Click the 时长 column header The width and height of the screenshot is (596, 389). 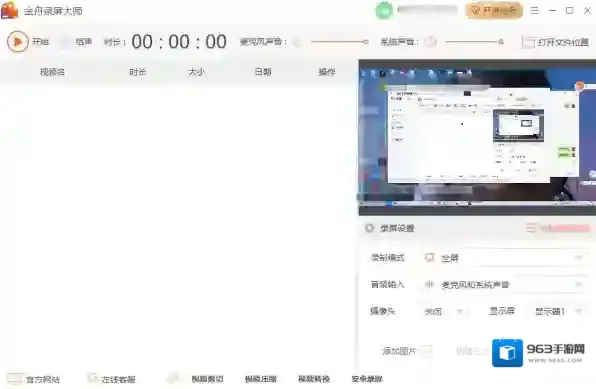138,72
